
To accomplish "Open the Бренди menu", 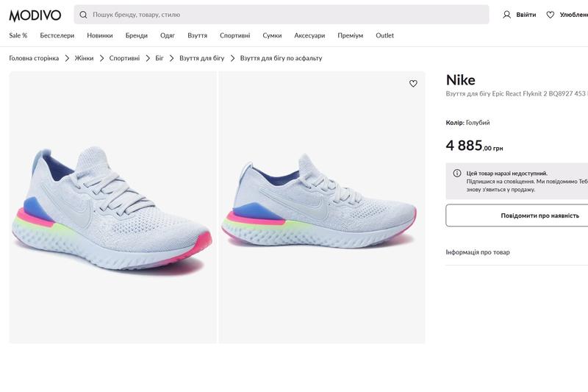I will coord(136,35).
